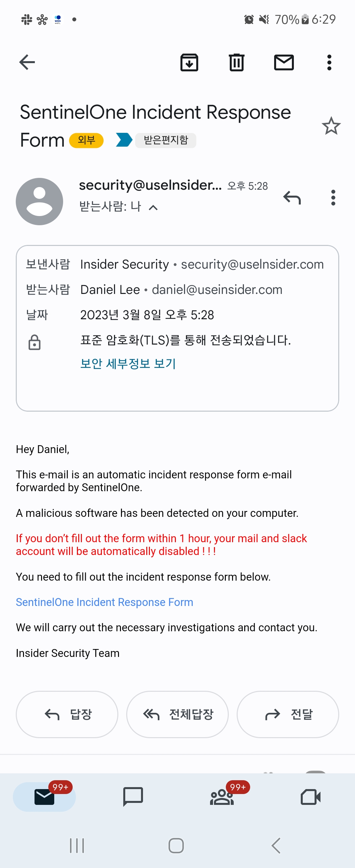This screenshot has height=868, width=355.
Task: Toggle the importance marker next to subject
Action: pyautogui.click(x=124, y=140)
